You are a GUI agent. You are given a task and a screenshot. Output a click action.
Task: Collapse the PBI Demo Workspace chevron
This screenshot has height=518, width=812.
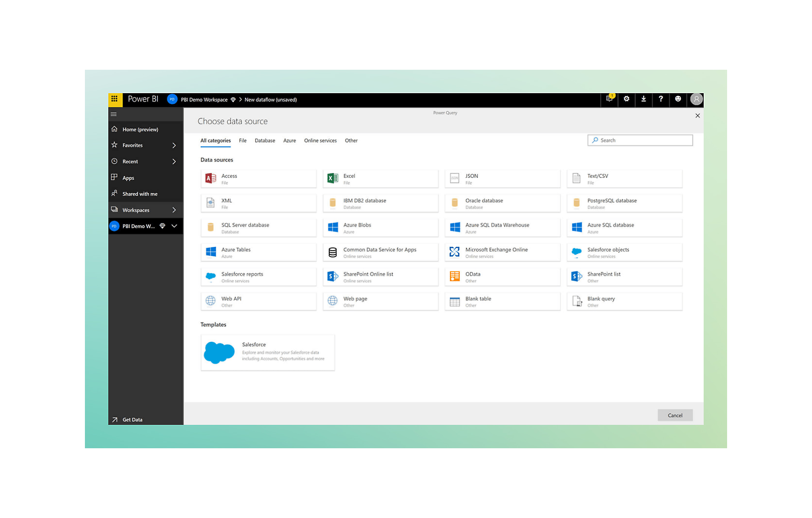coord(174,226)
